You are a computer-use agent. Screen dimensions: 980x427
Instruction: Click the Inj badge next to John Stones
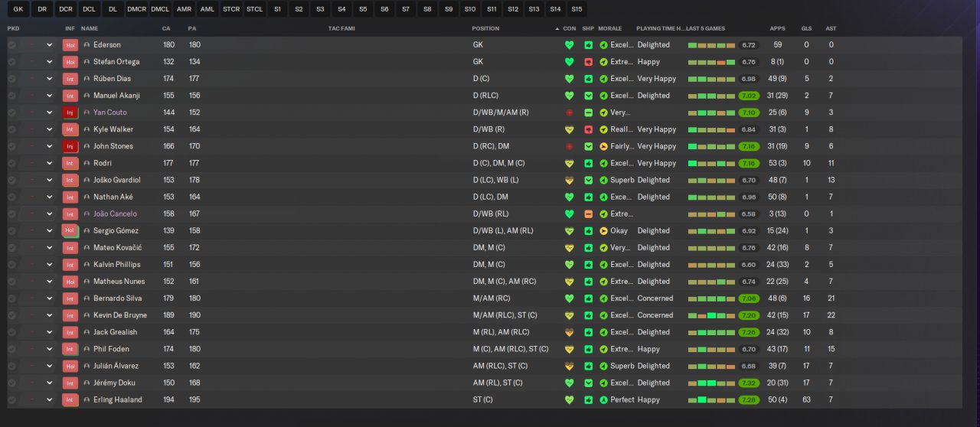pos(70,146)
